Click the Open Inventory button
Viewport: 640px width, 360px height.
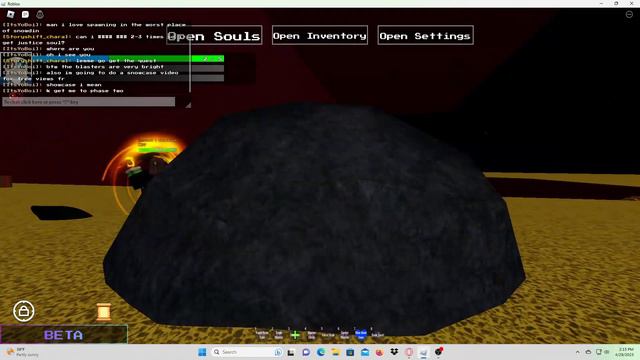pos(320,36)
